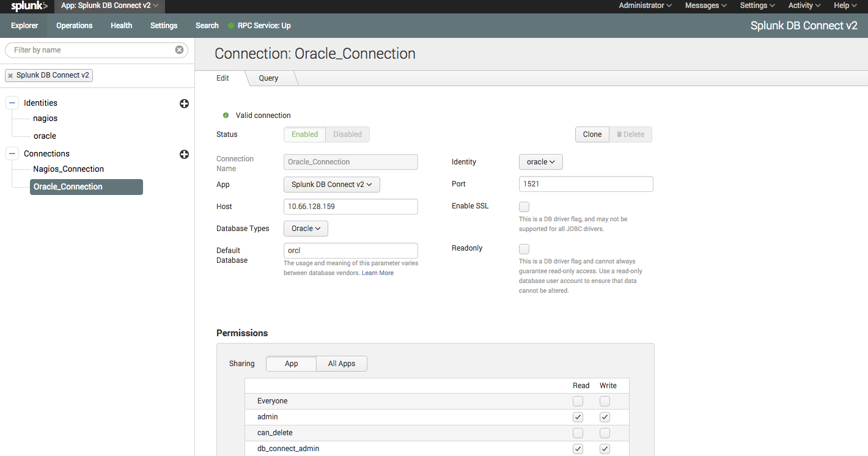Select the nagios identity
Image resolution: width=868 pixels, height=456 pixels.
pyautogui.click(x=45, y=119)
